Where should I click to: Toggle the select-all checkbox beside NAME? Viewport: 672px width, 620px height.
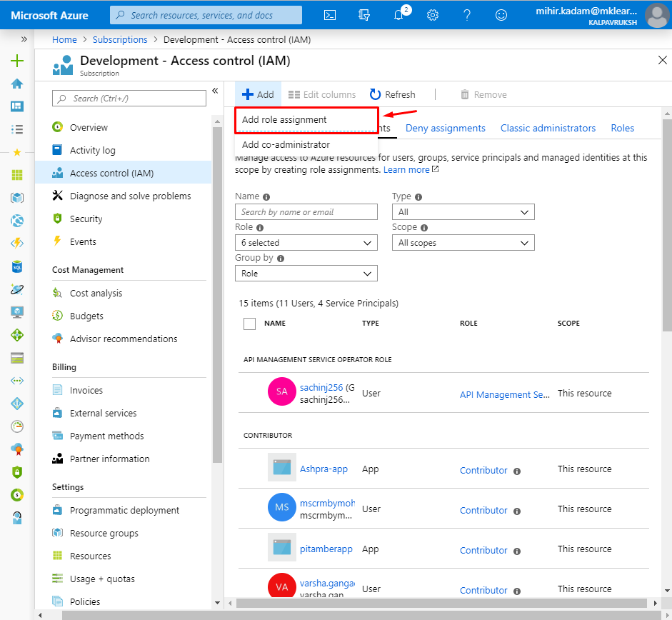(249, 324)
